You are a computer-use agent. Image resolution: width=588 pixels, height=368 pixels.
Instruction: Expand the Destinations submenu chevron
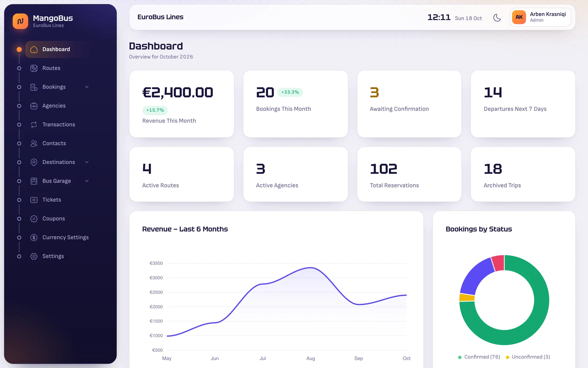[87, 162]
